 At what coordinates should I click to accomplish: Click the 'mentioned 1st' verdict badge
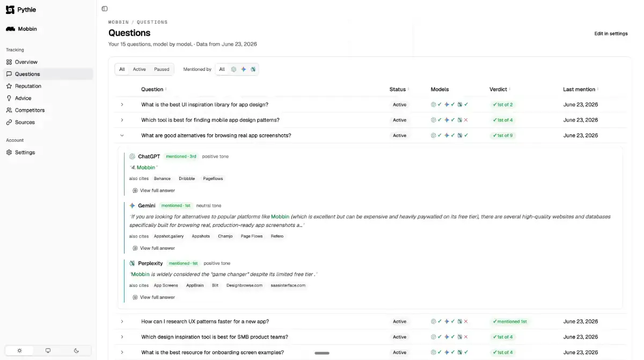pos(510,321)
